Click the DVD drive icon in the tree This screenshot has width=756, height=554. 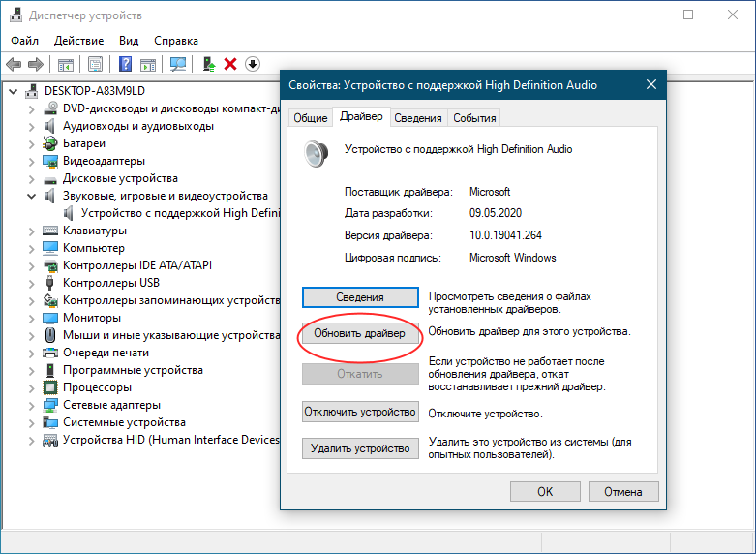50,108
